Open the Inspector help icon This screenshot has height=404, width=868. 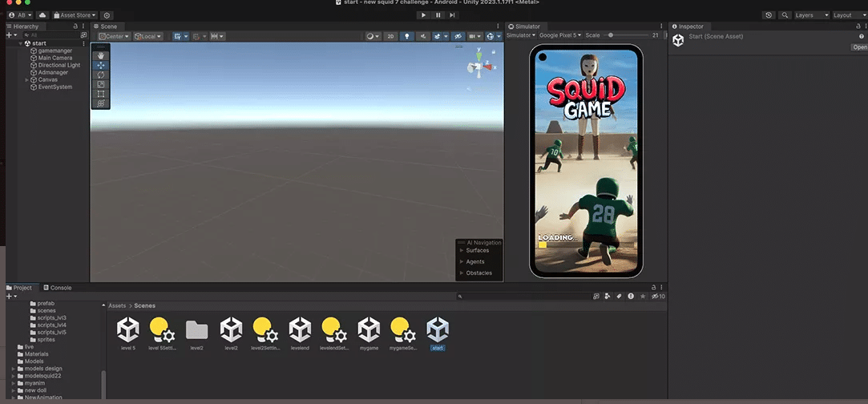862,36
